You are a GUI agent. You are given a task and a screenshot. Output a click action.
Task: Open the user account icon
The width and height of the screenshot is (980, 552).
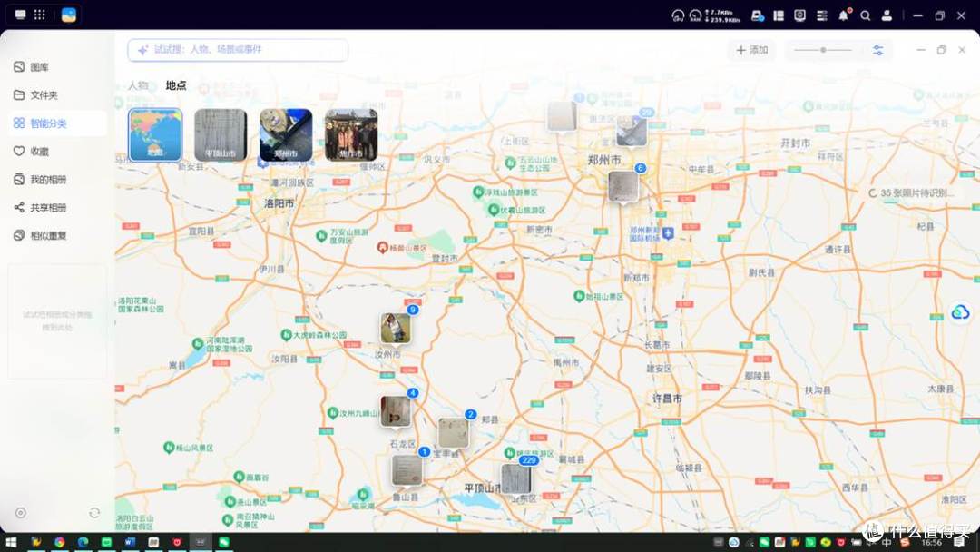click(x=887, y=15)
